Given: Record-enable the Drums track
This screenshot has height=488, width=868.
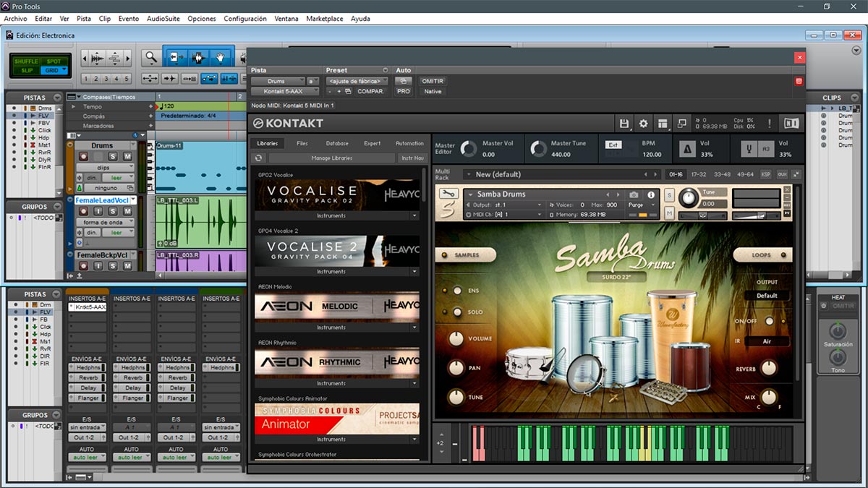Looking at the screenshot, I should point(83,156).
